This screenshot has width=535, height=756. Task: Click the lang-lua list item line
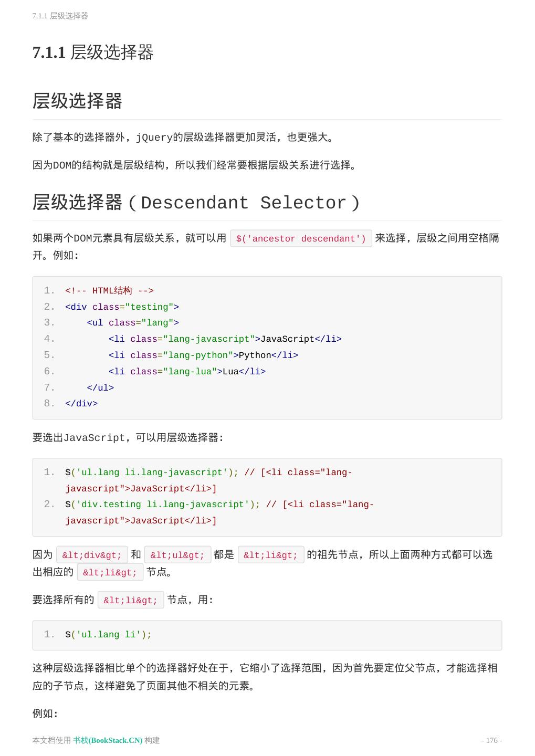(x=187, y=372)
